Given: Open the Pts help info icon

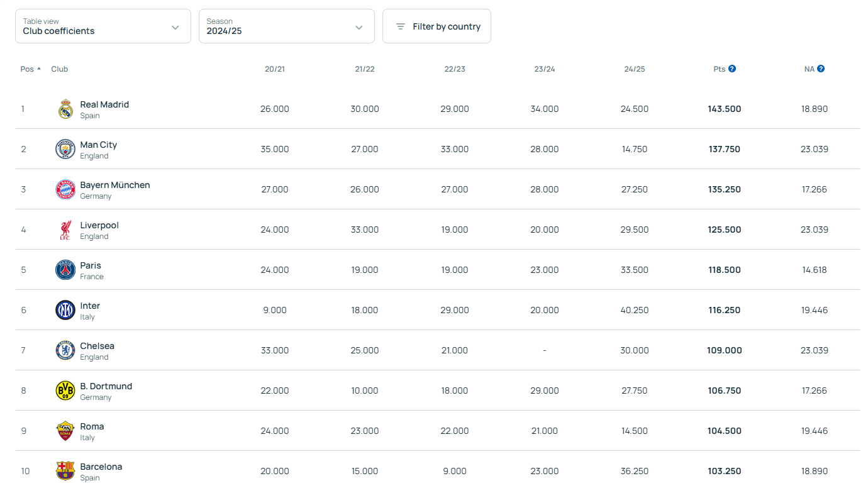Looking at the screenshot, I should 732,69.
